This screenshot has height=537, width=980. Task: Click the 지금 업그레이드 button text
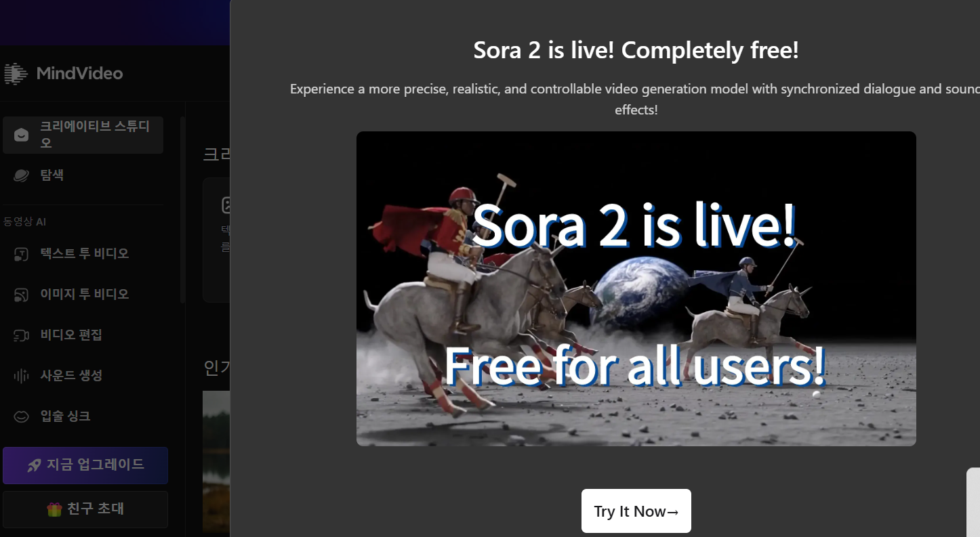(96, 465)
